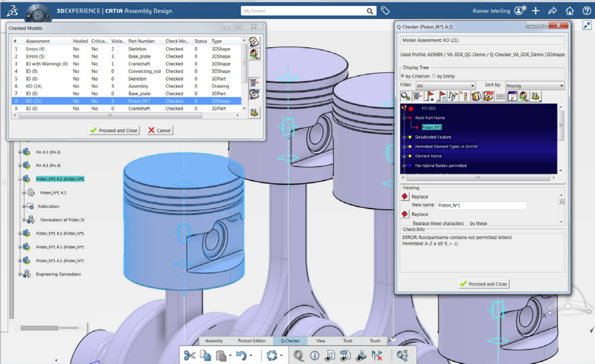Click the checklist icon at top right of Checked Models
This screenshot has height=364, width=595.
[x=254, y=42]
